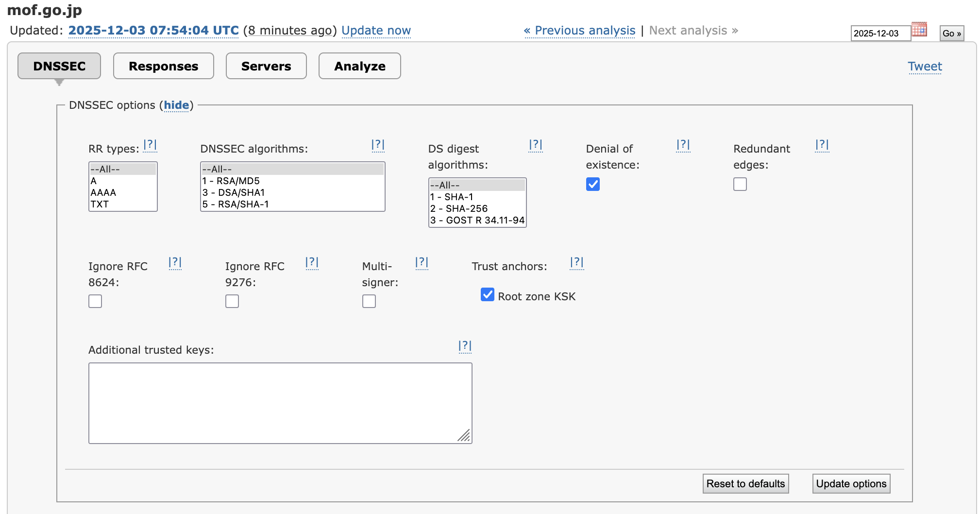The height and width of the screenshot is (514, 980).
Task: Click the Tweet link
Action: (x=925, y=67)
